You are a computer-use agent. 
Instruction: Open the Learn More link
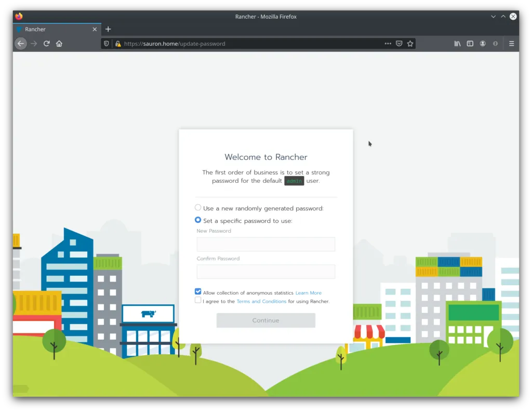coord(308,293)
